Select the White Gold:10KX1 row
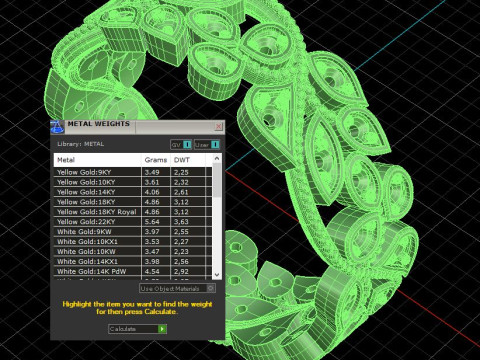This screenshot has width=480, height=360. pos(133,242)
